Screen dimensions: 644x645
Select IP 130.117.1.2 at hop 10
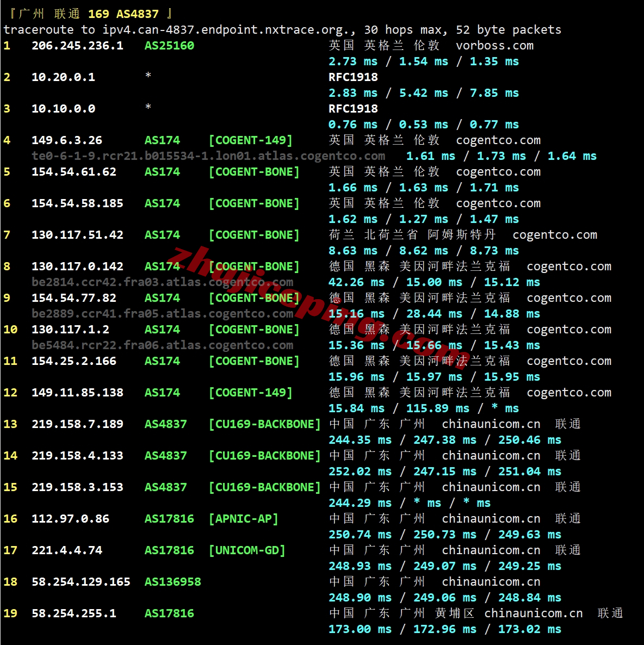point(70,330)
